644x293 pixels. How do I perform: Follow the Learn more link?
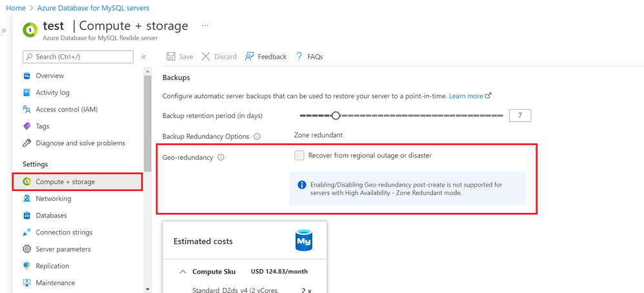pyautogui.click(x=466, y=96)
